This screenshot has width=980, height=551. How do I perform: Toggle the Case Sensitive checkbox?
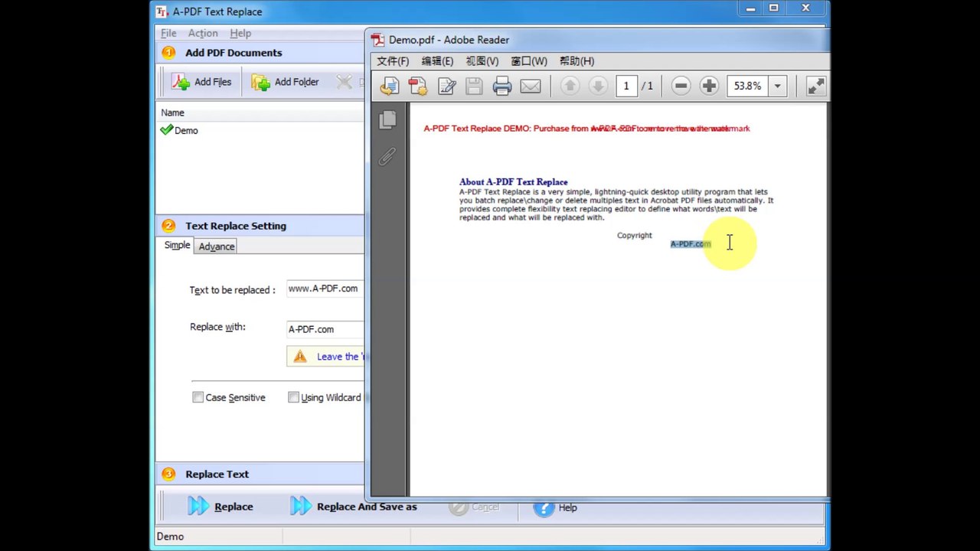pos(198,397)
